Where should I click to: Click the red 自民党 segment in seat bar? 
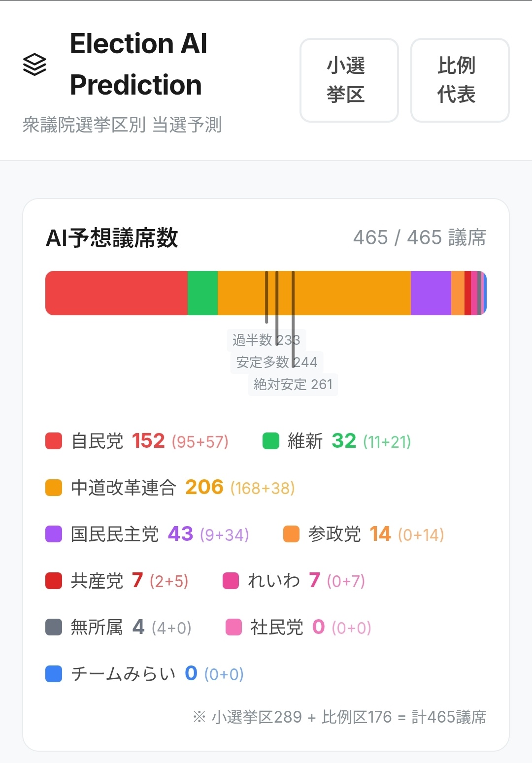(x=116, y=293)
